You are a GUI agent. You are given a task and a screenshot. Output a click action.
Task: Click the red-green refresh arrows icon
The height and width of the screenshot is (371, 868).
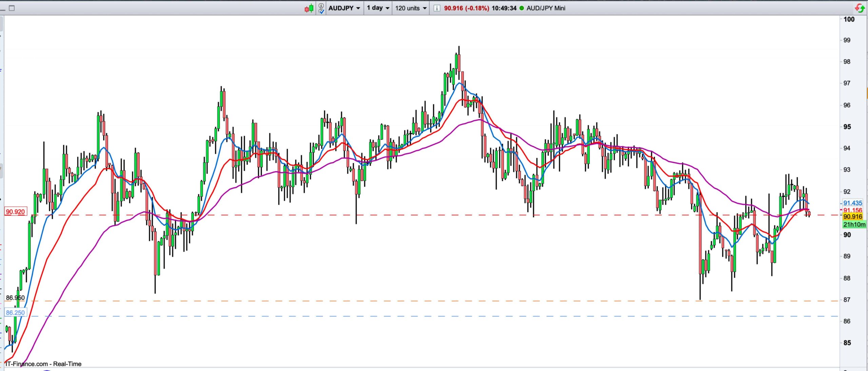point(860,8)
